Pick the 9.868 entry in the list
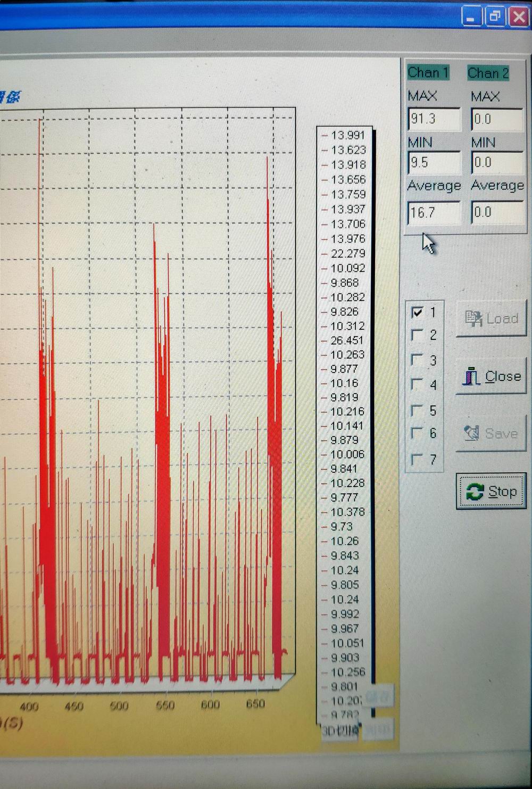Image resolution: width=532 pixels, height=789 pixels. coord(344,283)
